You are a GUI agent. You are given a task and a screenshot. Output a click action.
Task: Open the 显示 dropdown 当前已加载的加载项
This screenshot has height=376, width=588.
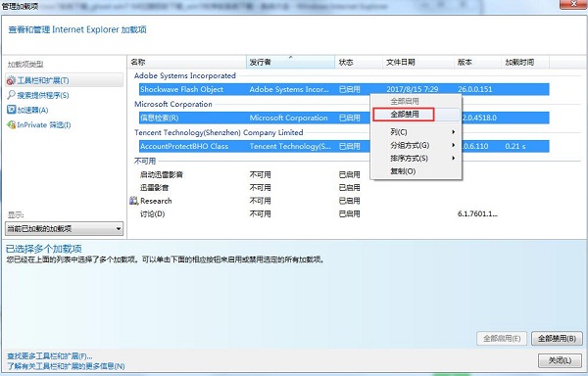(x=64, y=228)
